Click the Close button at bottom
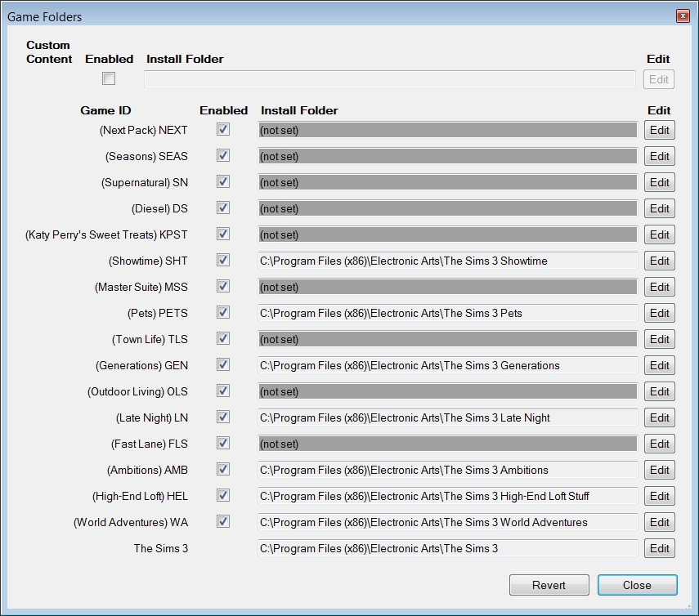The height and width of the screenshot is (616, 699). [x=637, y=585]
